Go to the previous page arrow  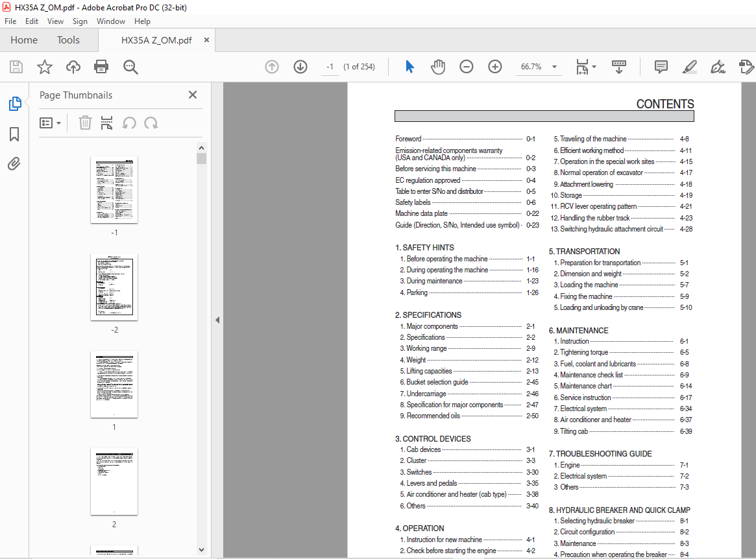272,67
